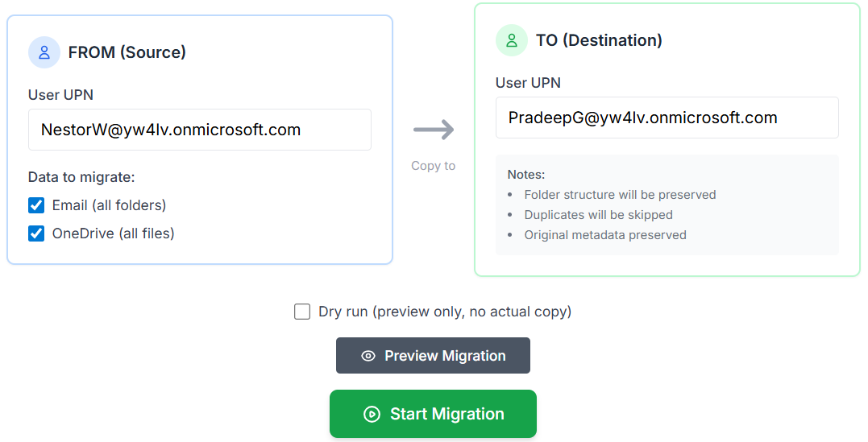Click the arrow icon above Copy to
The image size is (868, 442).
[x=434, y=130]
